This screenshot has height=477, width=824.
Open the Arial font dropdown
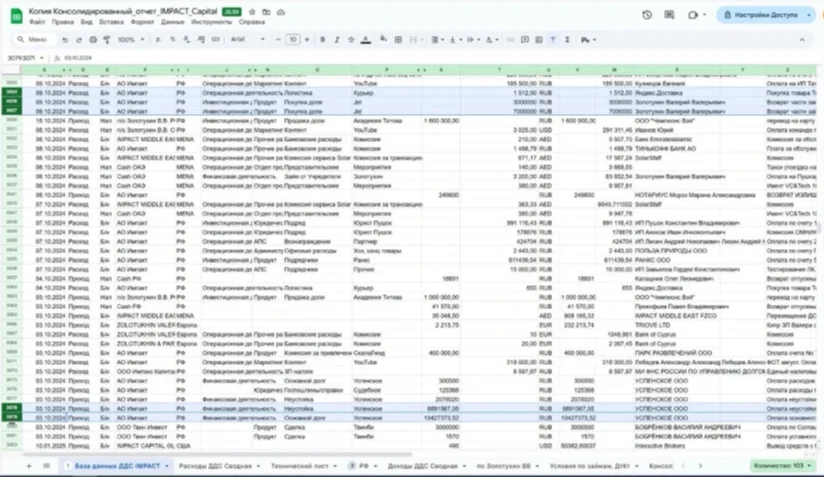coord(248,40)
